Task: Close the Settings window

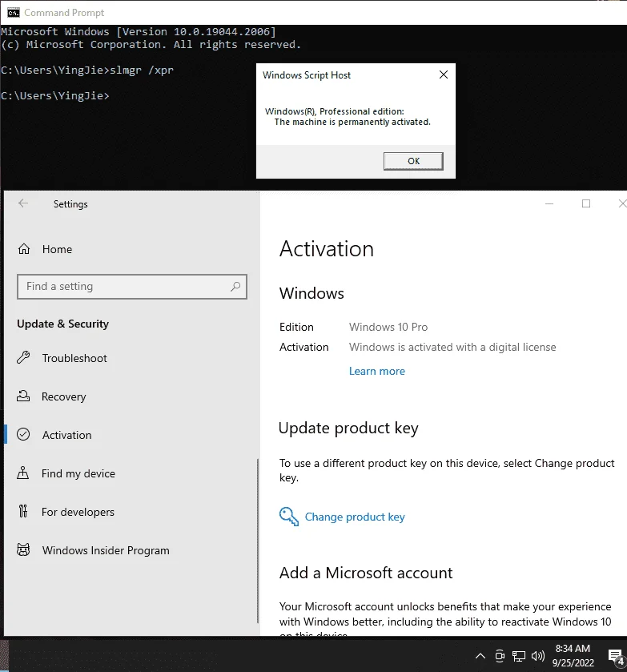Action: 622,203
